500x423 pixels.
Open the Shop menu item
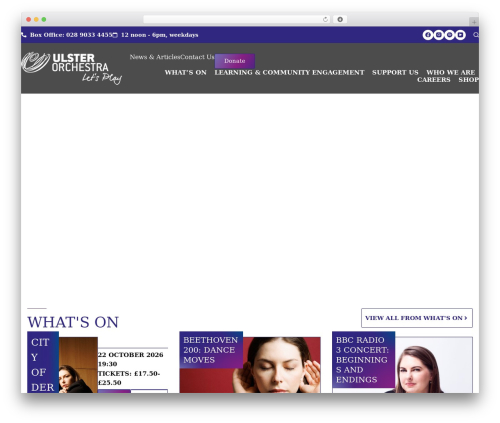pyautogui.click(x=469, y=80)
